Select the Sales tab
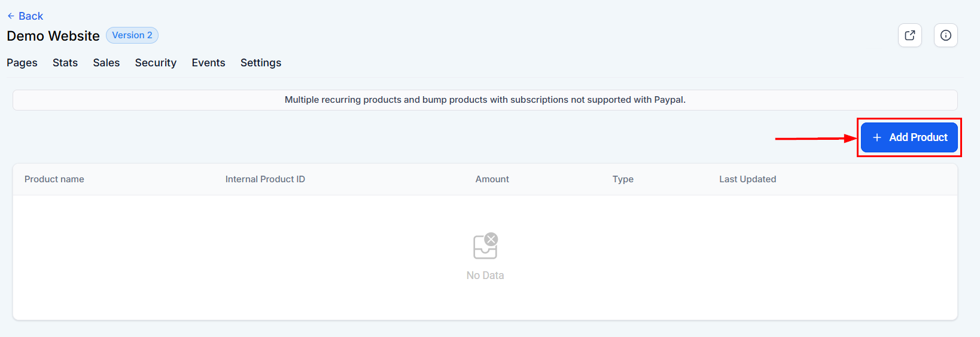 [x=106, y=63]
